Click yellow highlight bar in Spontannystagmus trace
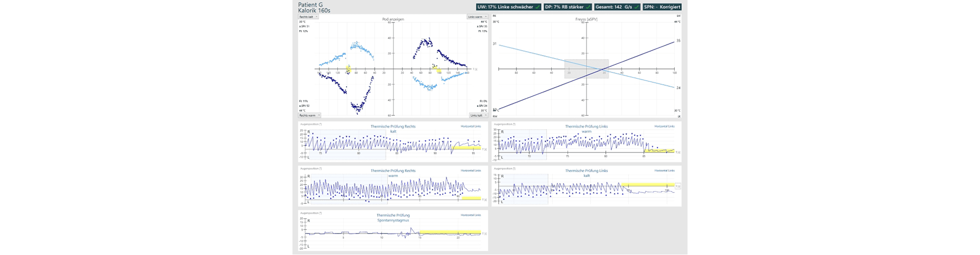 pyautogui.click(x=449, y=232)
